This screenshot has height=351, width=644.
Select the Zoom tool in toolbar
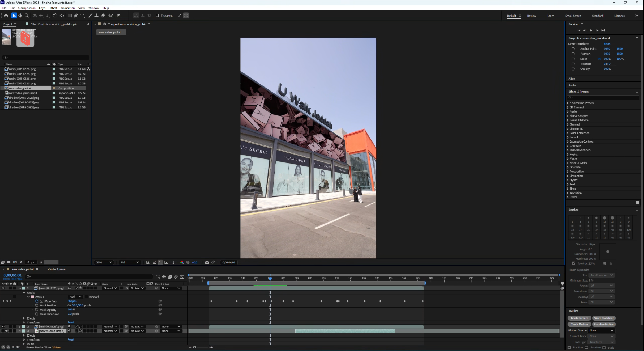[26, 16]
